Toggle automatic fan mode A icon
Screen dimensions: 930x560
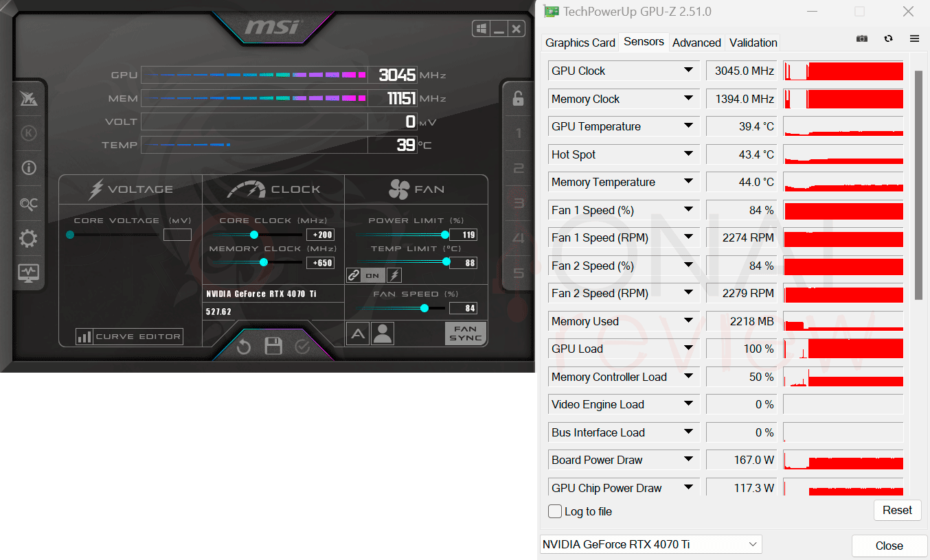coord(357,334)
